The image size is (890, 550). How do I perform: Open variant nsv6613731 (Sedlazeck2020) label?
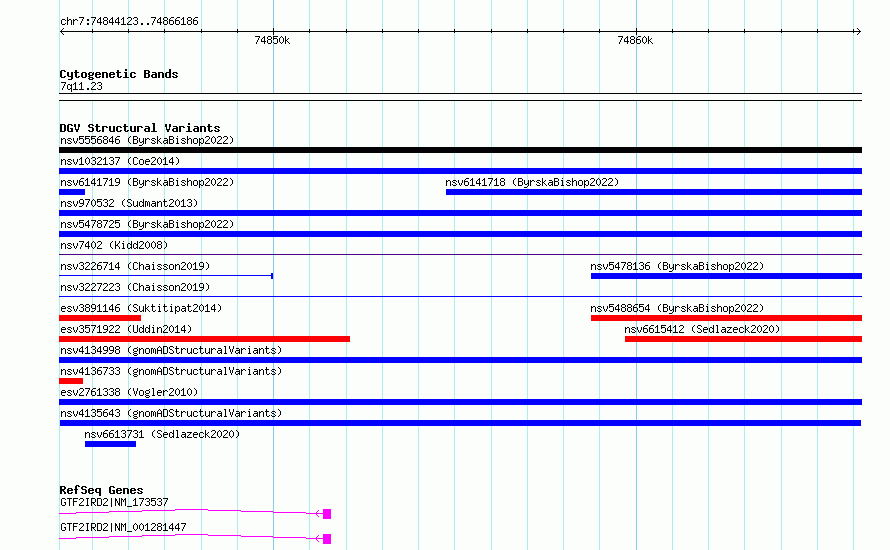pos(162,434)
